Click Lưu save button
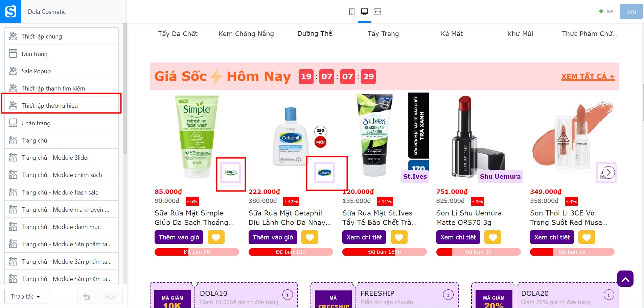The image size is (644, 308). tap(631, 11)
